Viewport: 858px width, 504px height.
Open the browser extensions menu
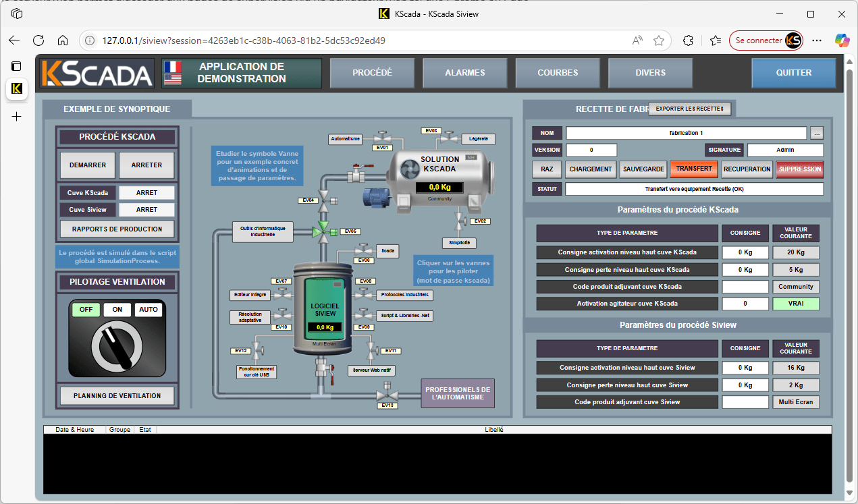click(688, 40)
